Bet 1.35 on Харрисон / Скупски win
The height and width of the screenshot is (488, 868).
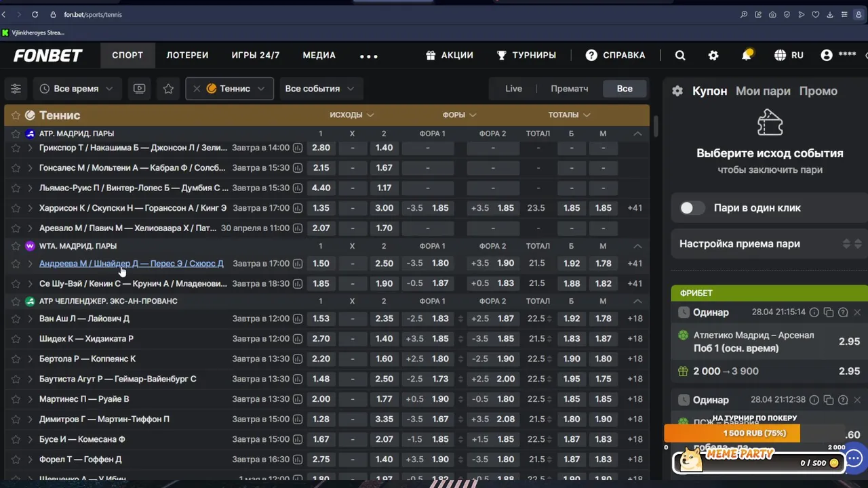[x=321, y=208]
